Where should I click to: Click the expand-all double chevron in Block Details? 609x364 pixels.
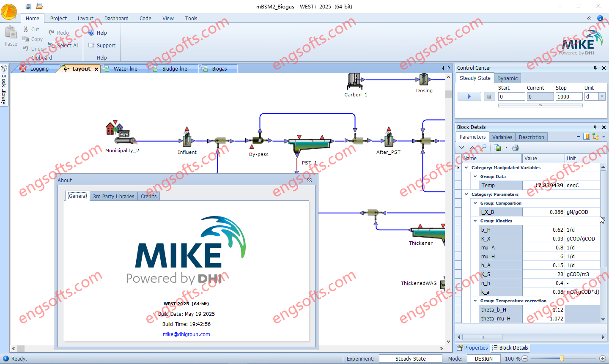pos(461,148)
